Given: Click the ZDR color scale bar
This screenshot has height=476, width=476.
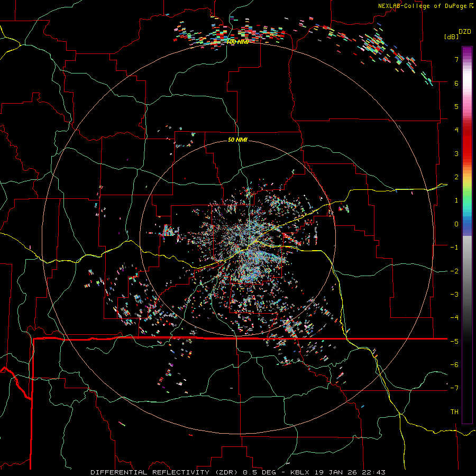Looking at the screenshot, I should 467,235.
